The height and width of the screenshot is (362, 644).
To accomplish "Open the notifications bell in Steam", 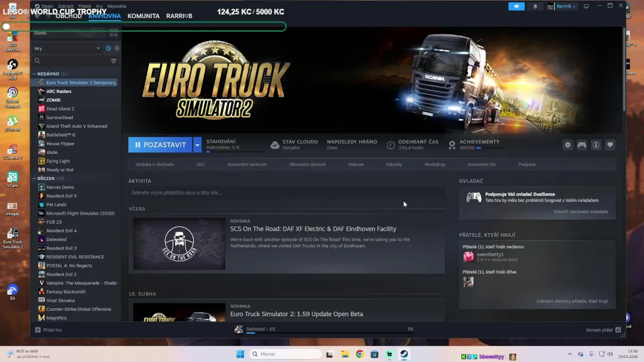I will point(535,6).
